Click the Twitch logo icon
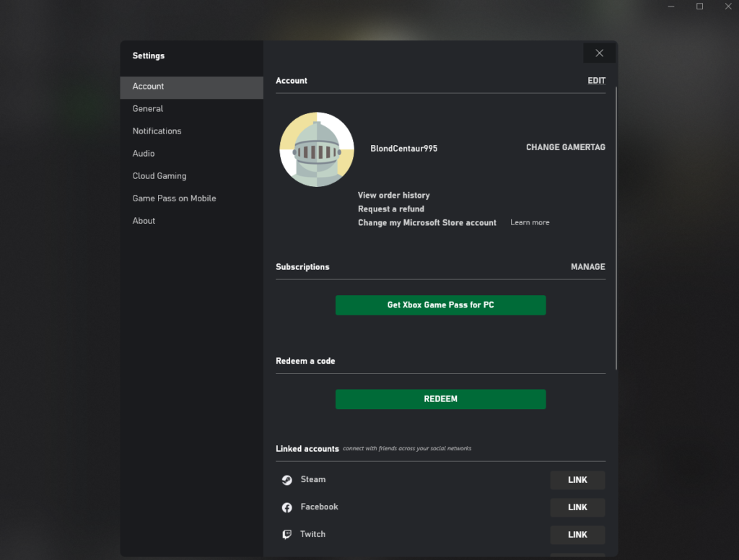 click(287, 535)
